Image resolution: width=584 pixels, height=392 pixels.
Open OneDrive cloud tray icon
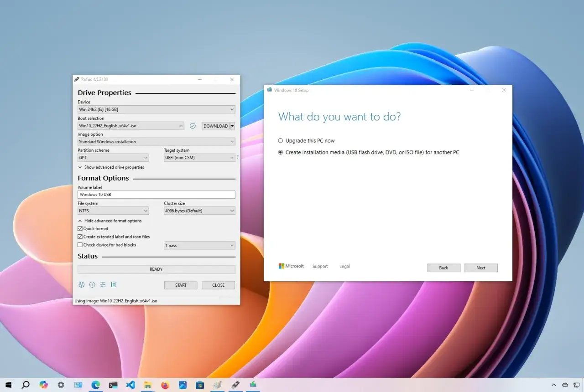[x=565, y=385]
